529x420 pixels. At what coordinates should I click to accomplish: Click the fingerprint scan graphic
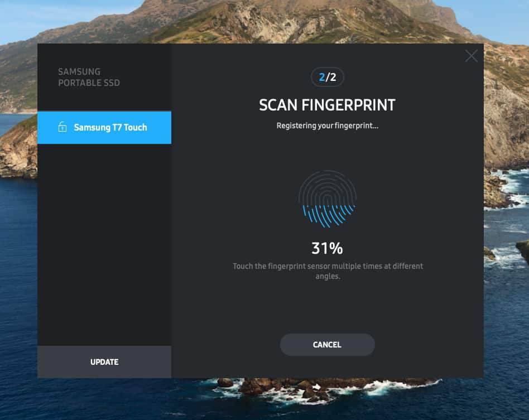click(x=327, y=199)
